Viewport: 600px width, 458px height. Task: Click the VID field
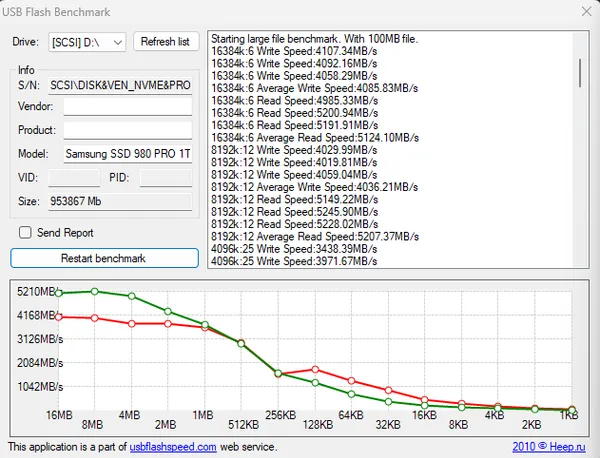(74, 178)
